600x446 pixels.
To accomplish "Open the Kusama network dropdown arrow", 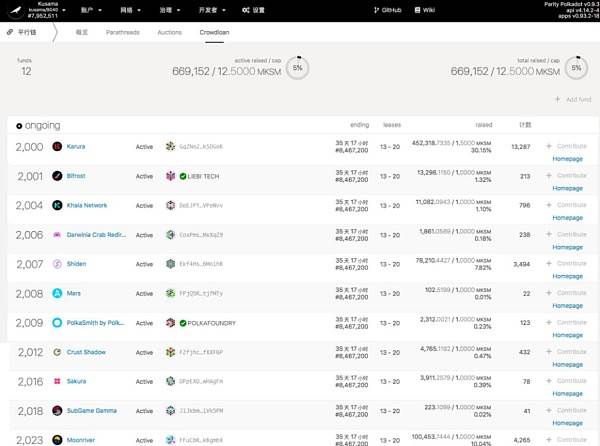I will (64, 10).
